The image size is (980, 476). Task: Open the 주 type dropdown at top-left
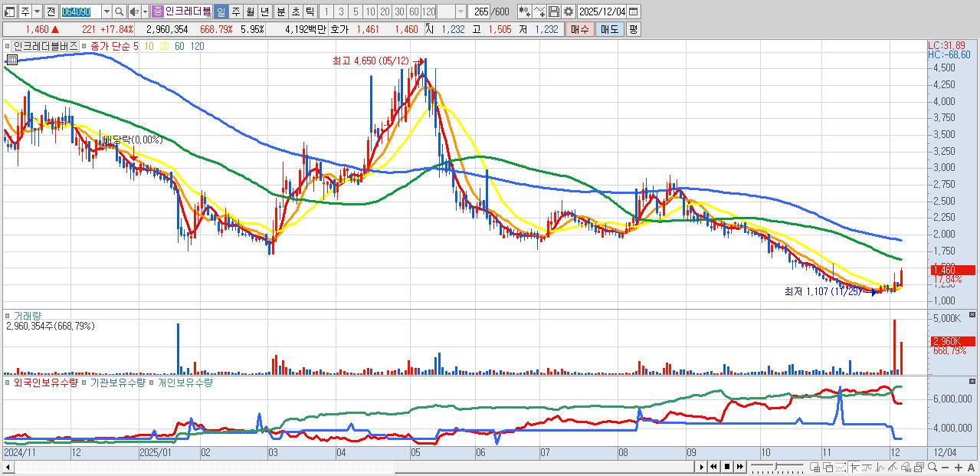click(x=37, y=11)
